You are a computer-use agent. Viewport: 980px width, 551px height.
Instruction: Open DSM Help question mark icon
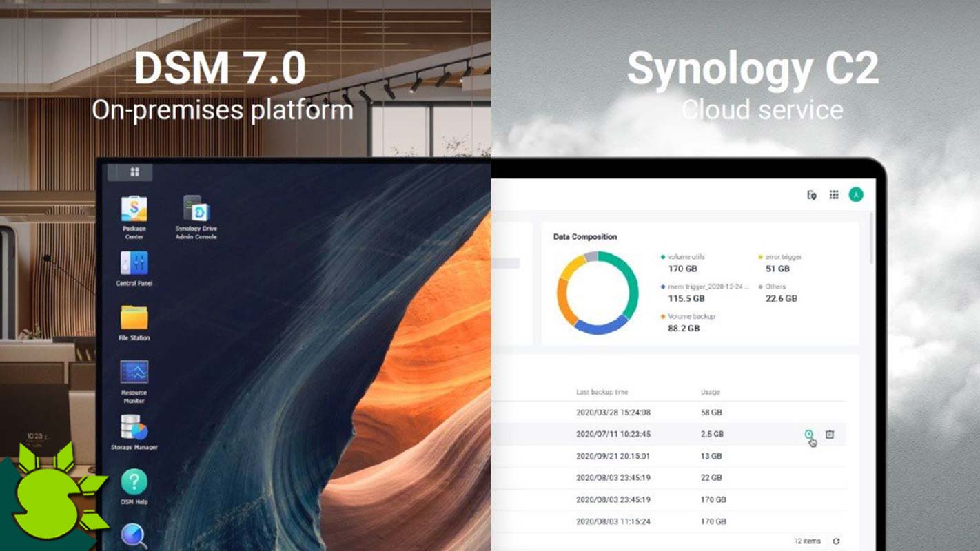(x=134, y=487)
